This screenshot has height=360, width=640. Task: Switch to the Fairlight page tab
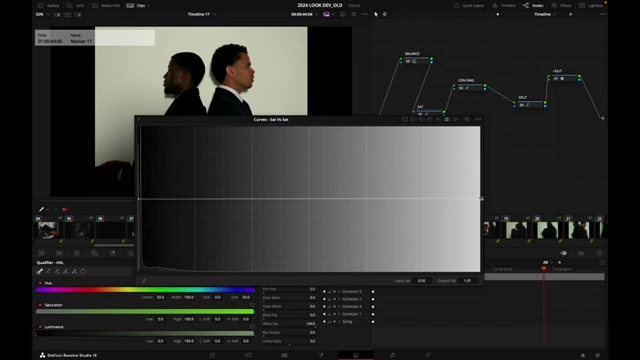click(x=392, y=355)
